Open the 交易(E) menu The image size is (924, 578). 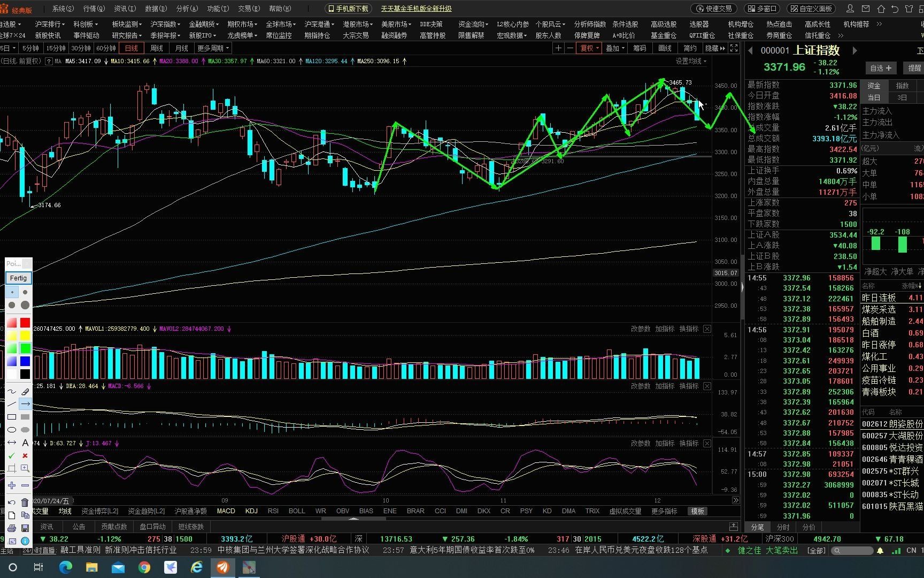point(249,9)
